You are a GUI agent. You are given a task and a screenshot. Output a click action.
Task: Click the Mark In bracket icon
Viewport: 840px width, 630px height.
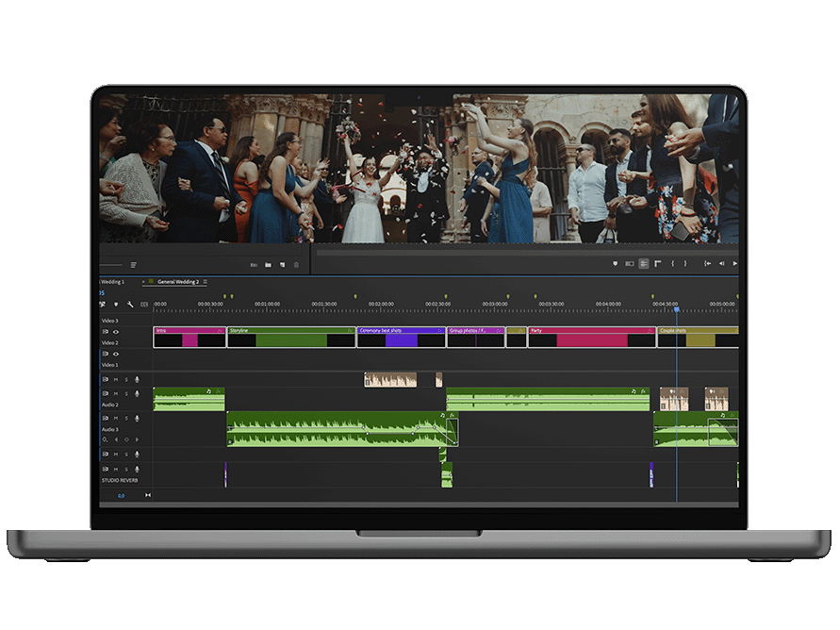(x=672, y=264)
